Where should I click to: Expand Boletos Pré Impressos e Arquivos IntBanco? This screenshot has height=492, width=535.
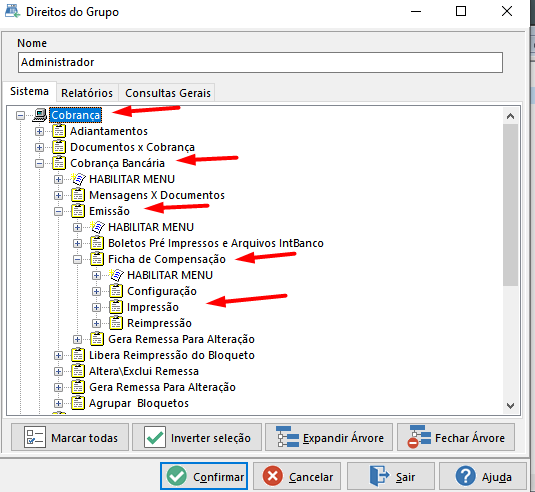(78, 244)
